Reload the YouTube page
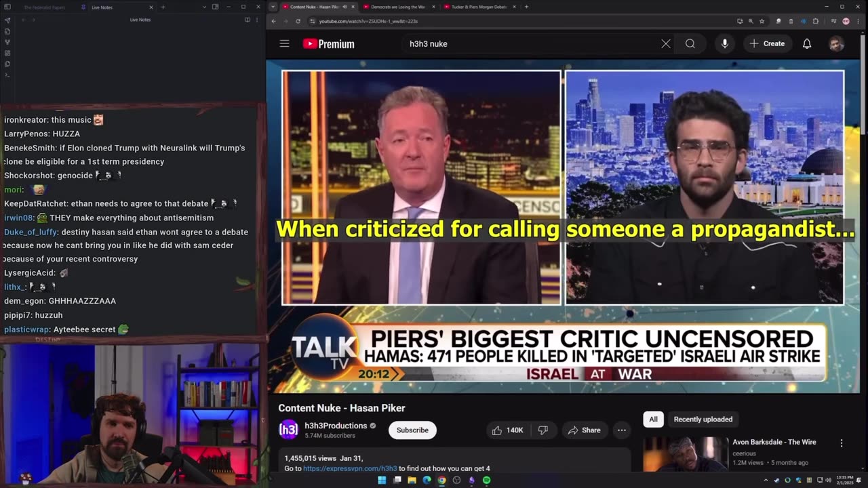 pyautogui.click(x=298, y=21)
